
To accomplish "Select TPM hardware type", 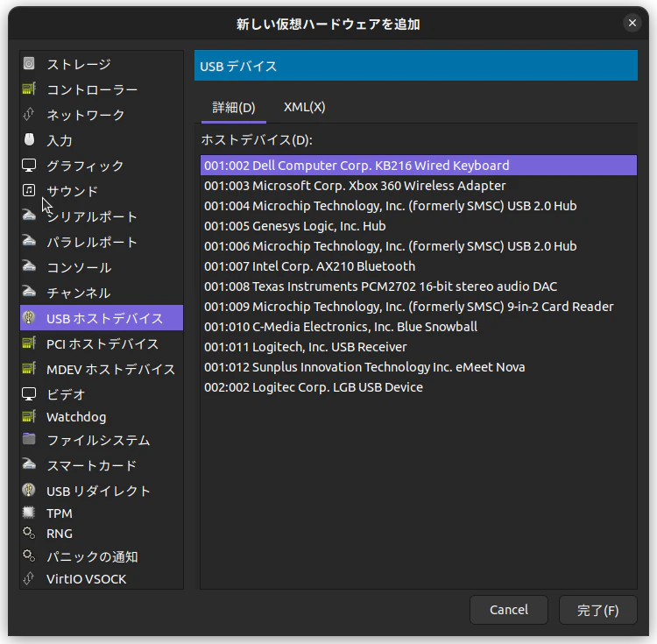I will tap(102, 513).
